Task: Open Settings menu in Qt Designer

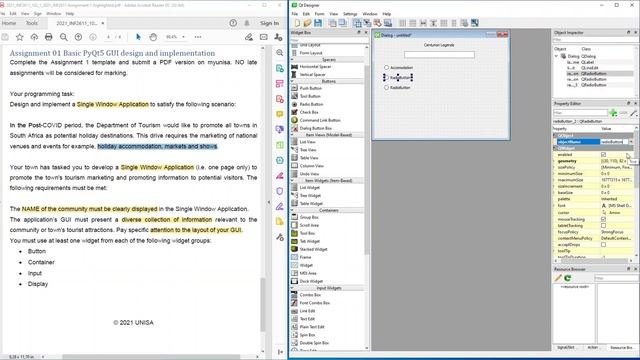Action: point(350,14)
